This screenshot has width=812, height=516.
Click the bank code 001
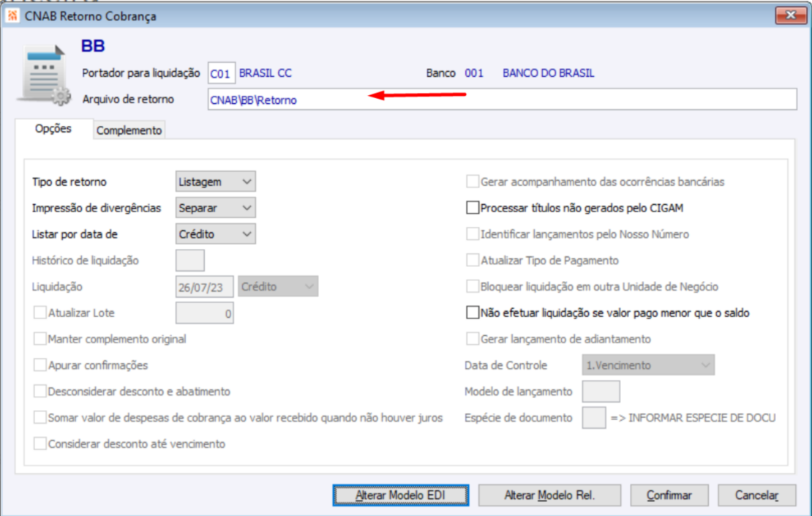click(x=474, y=73)
